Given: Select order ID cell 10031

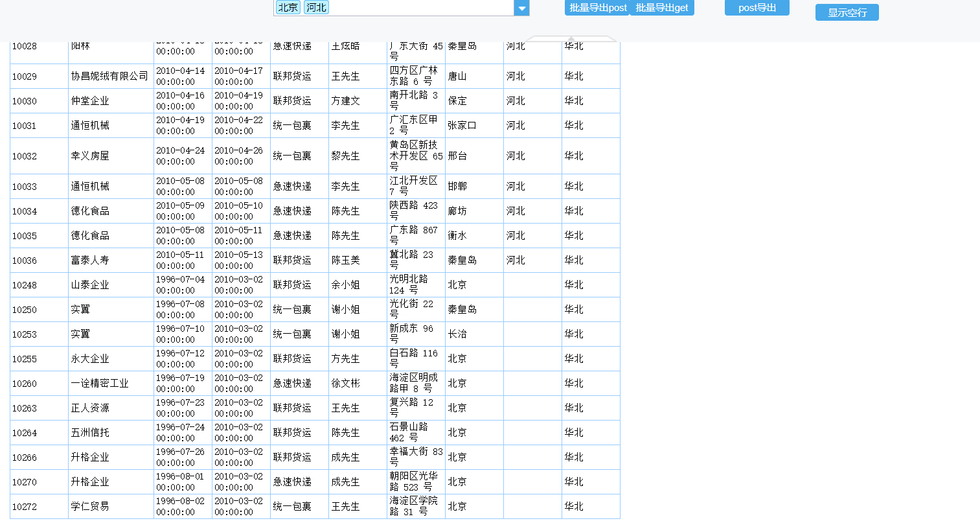Looking at the screenshot, I should (39, 126).
